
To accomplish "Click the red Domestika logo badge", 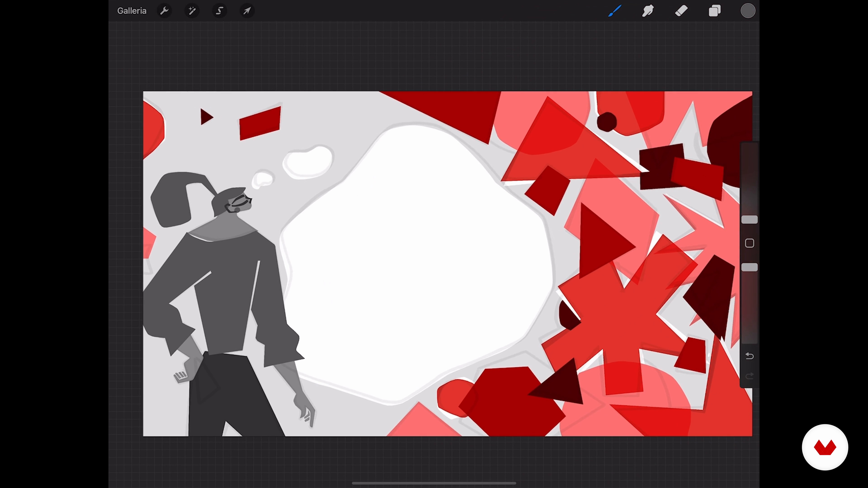I will 825,447.
